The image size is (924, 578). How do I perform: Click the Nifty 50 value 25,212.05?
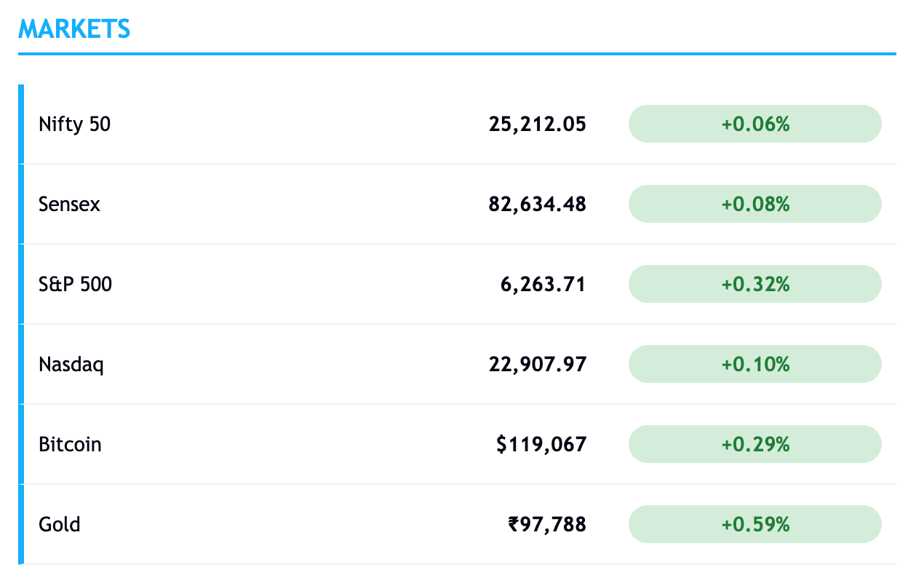538,124
